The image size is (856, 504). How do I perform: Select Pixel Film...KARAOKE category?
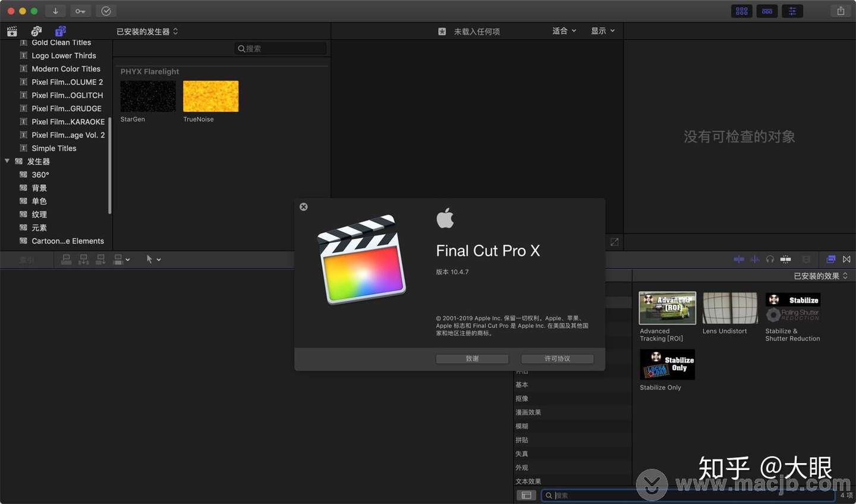(x=68, y=122)
